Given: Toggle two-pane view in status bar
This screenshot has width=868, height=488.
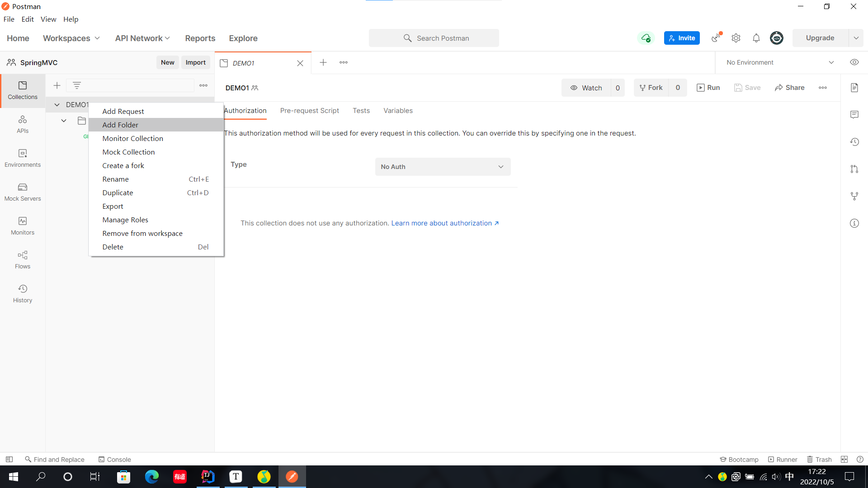Looking at the screenshot, I should (x=844, y=459).
